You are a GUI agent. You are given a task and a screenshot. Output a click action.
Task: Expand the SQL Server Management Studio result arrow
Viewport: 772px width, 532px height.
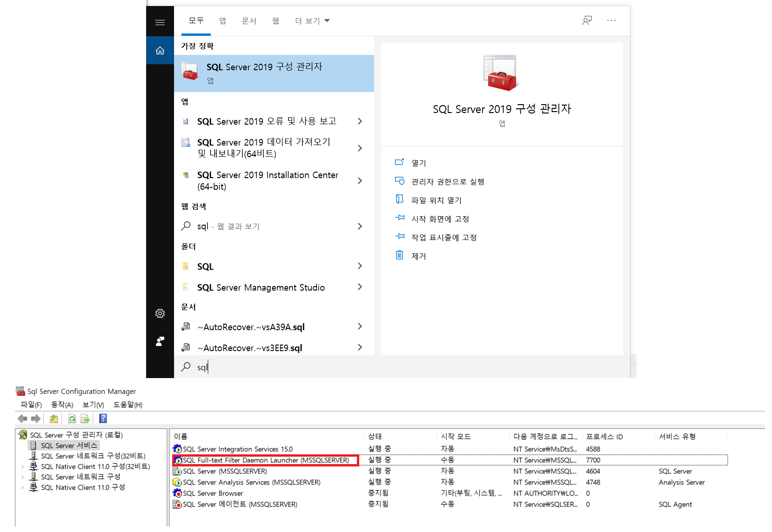click(x=360, y=287)
